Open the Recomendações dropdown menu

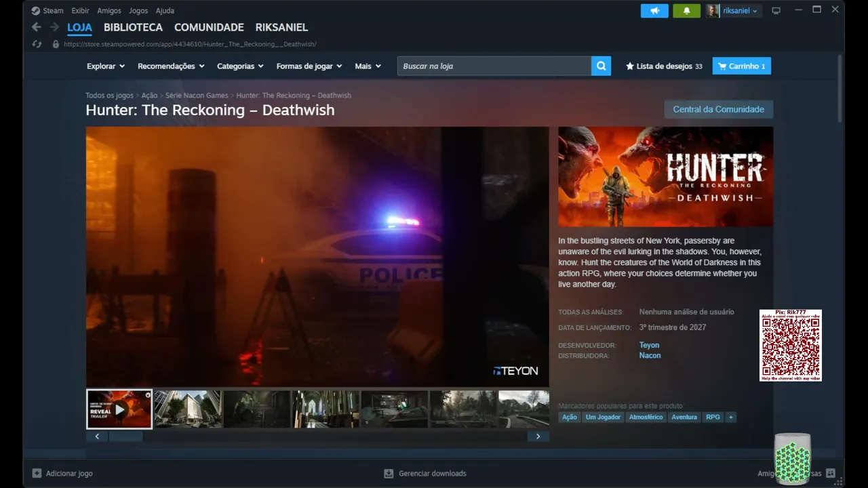pos(171,66)
